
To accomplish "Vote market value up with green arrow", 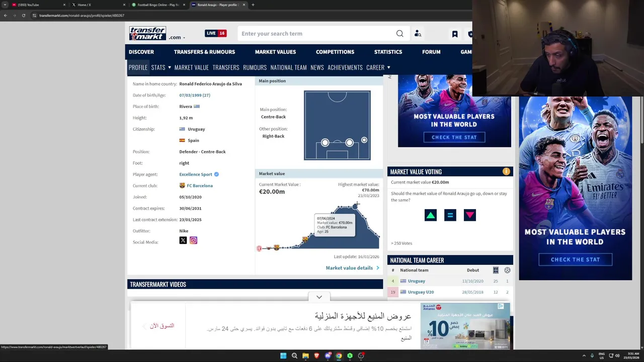I will point(430,215).
